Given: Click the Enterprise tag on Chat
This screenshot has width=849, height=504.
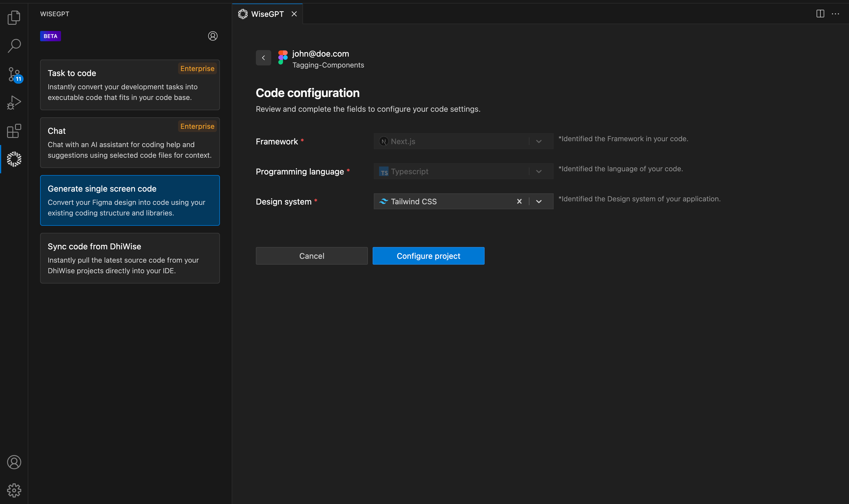Looking at the screenshot, I should [197, 126].
